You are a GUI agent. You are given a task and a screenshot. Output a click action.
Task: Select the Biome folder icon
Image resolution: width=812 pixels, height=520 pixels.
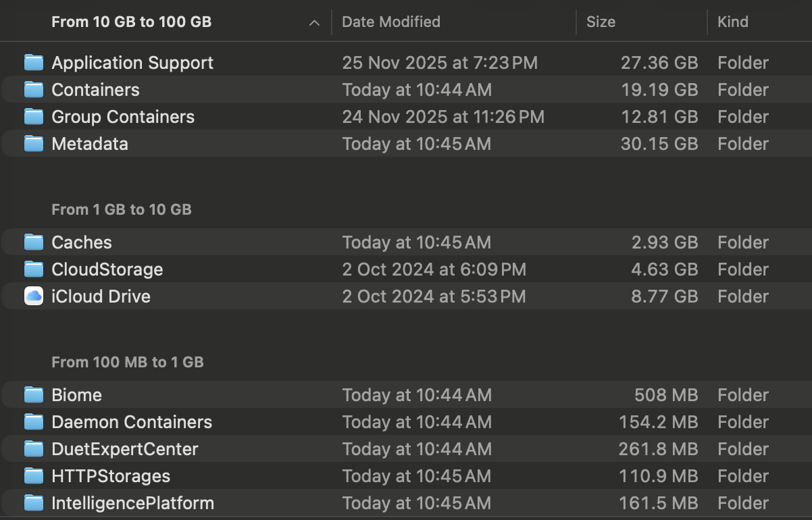pyautogui.click(x=34, y=395)
